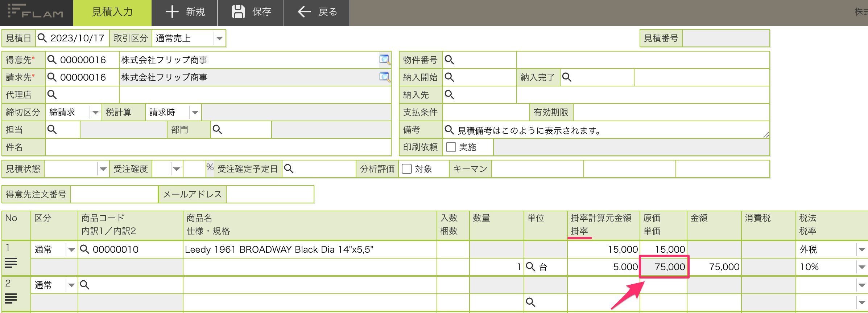868x313 pixels.
Task: Click the メールアドレス input field
Action: 270,194
